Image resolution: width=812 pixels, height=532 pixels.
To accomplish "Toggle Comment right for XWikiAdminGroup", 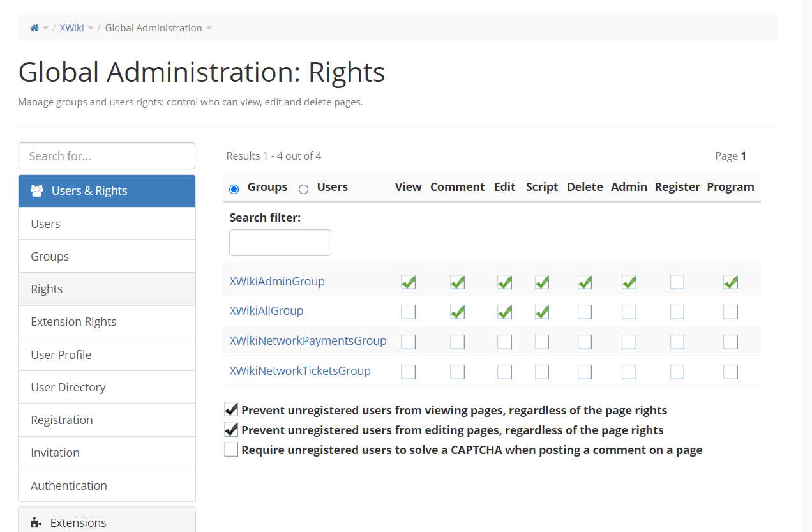I will (458, 282).
